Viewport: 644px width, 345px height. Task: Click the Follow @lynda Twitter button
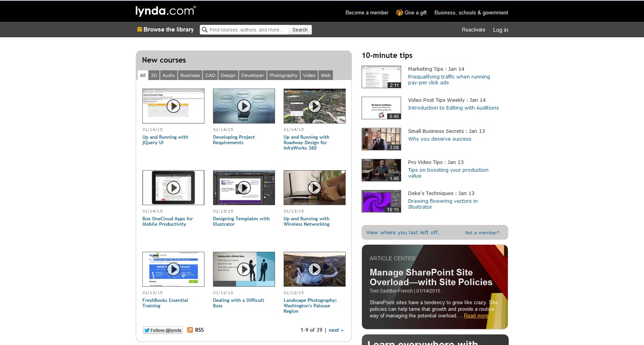pyautogui.click(x=163, y=330)
